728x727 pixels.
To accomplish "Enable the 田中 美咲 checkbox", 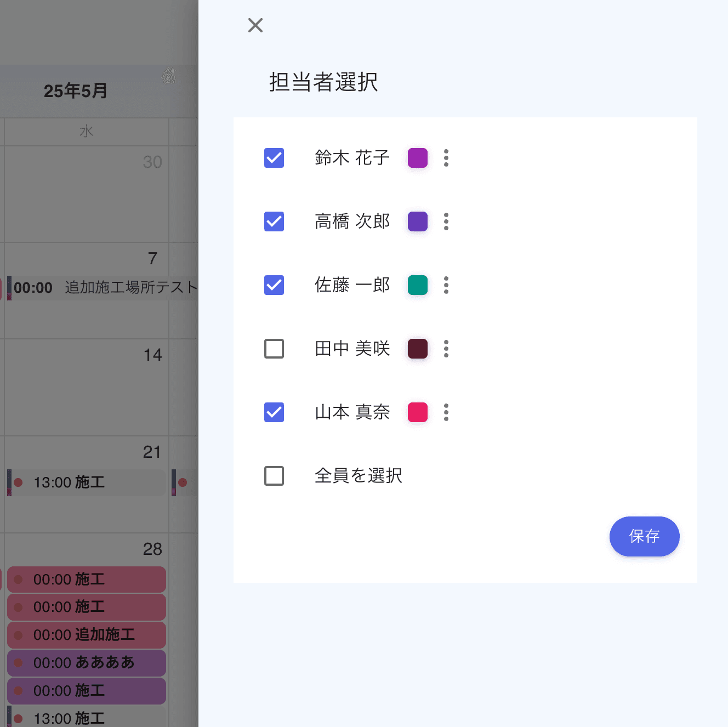I will pyautogui.click(x=274, y=349).
